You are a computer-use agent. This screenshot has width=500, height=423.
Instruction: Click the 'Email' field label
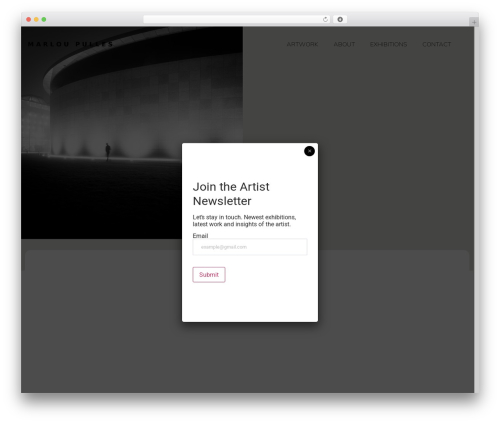tap(200, 236)
